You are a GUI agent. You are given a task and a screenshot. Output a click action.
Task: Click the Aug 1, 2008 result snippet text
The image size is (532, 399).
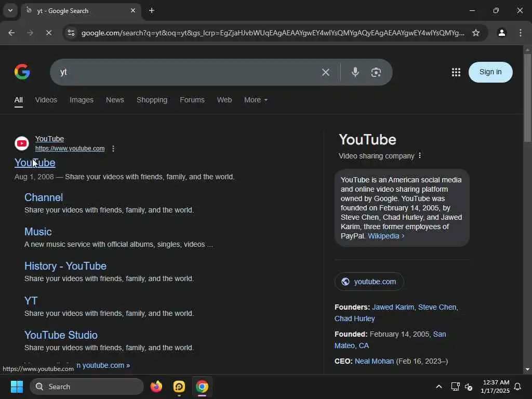tap(125, 177)
